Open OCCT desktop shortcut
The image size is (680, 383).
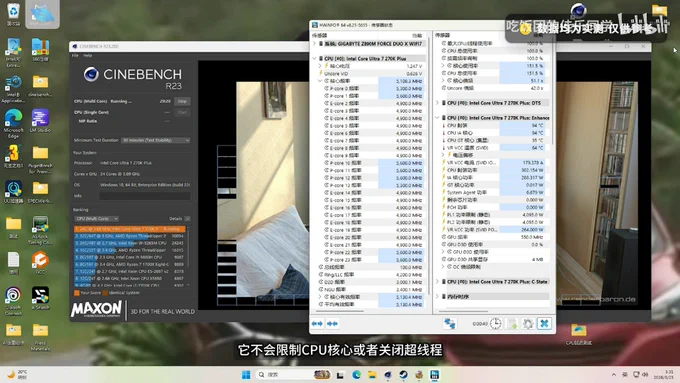tap(40, 262)
